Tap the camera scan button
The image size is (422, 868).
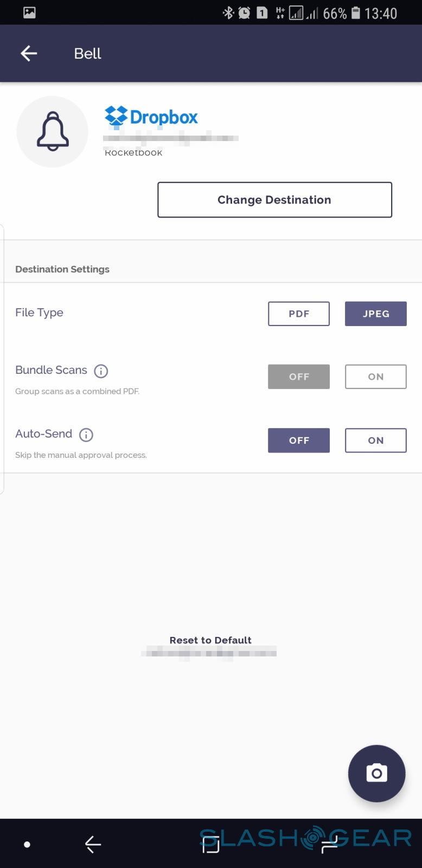point(376,773)
